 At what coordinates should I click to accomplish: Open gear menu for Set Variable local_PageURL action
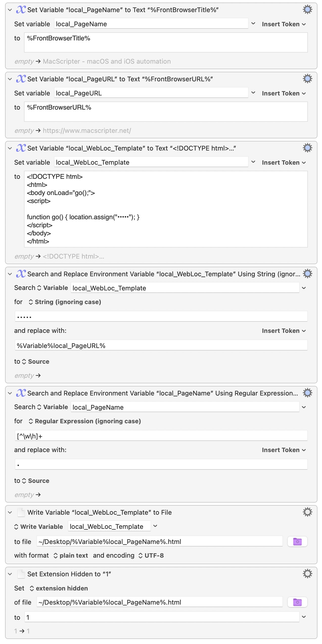coord(307,79)
